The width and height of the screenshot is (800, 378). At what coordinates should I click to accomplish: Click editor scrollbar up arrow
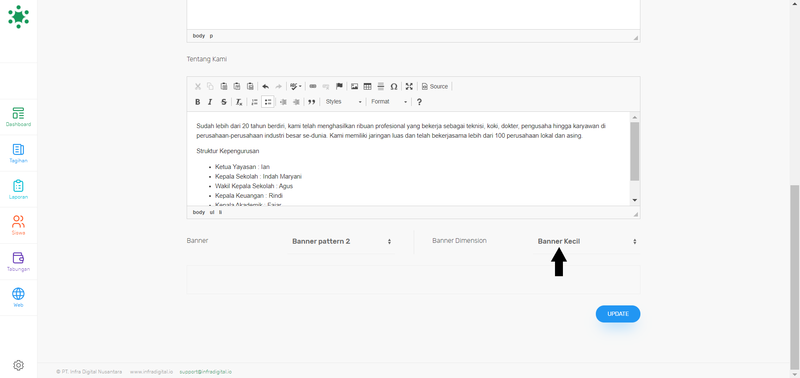(x=635, y=116)
